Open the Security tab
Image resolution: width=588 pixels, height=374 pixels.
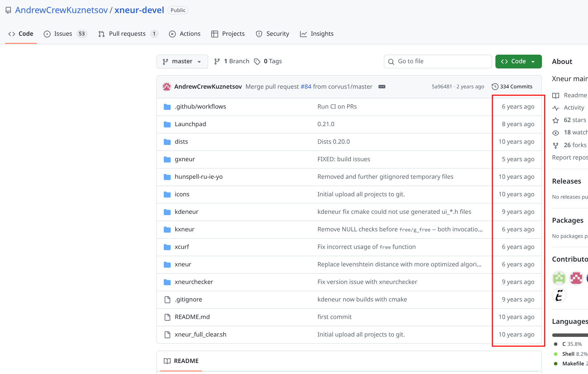(x=272, y=34)
